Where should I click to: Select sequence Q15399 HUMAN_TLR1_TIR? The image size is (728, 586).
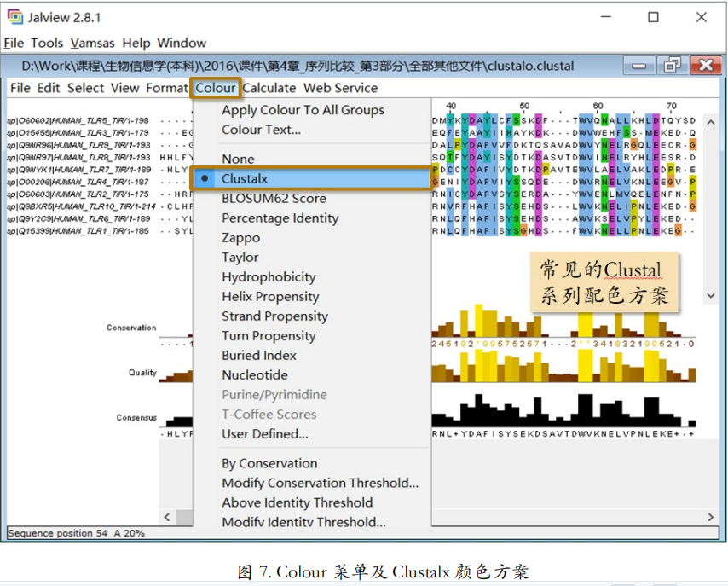[x=78, y=231]
